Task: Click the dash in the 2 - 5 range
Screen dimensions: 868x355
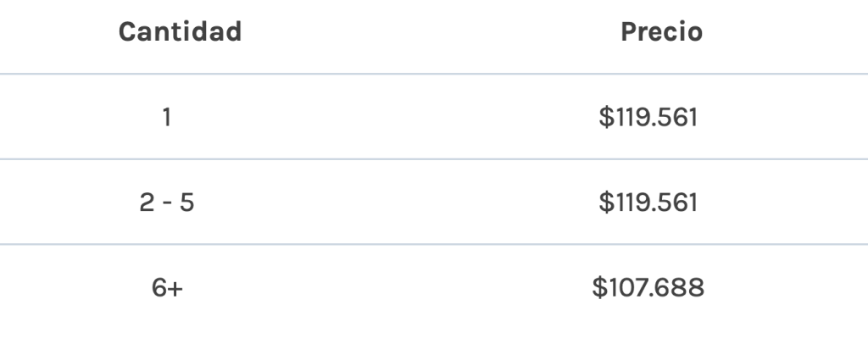Action: point(167,204)
